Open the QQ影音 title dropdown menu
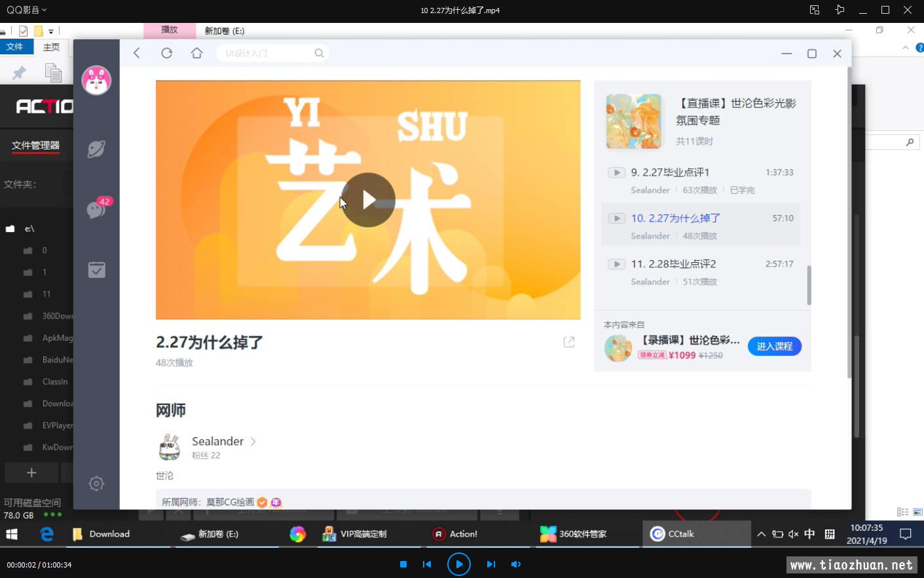The height and width of the screenshot is (578, 924). point(27,10)
